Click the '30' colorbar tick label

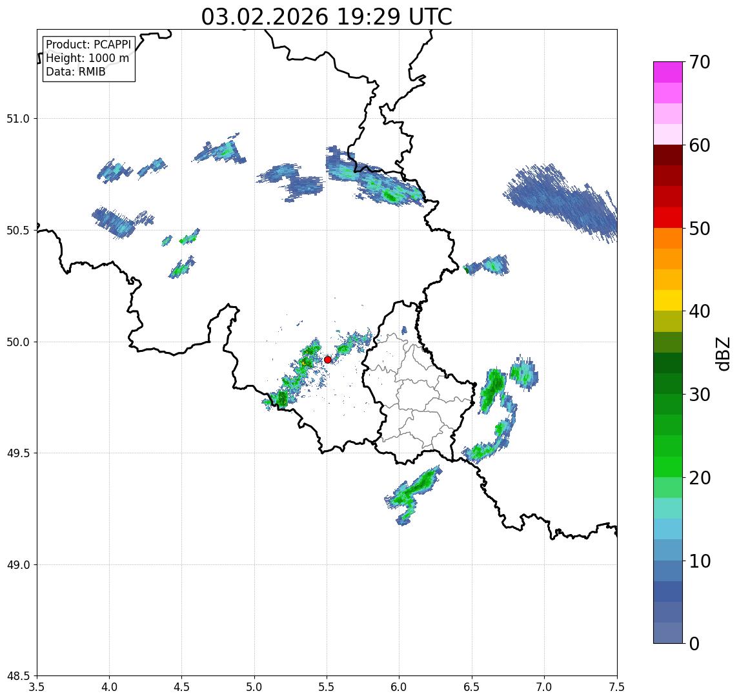700,395
